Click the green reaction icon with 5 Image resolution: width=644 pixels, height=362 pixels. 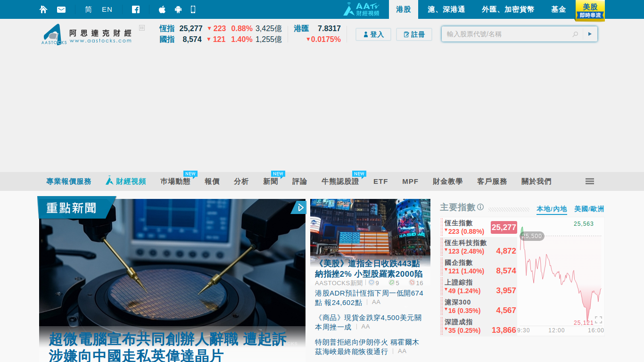[x=391, y=283]
